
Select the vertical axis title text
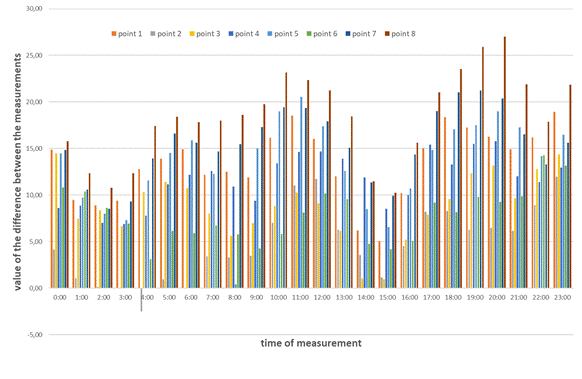pos(17,171)
